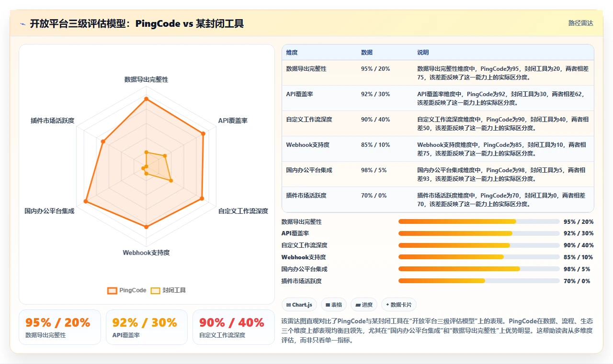This screenshot has width=613, height=364.
Task: Click the PingCode point on the 数据导出完整性 axis
Action: pos(146,99)
